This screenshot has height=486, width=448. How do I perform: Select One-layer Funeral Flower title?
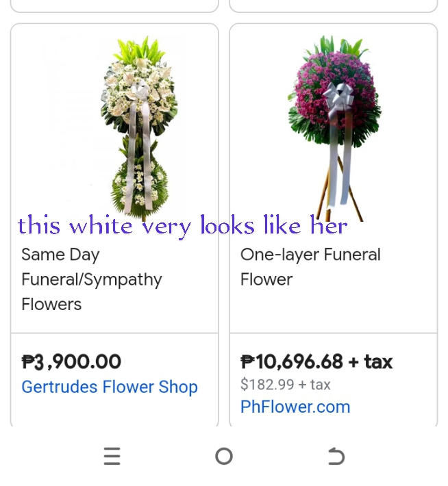click(310, 267)
